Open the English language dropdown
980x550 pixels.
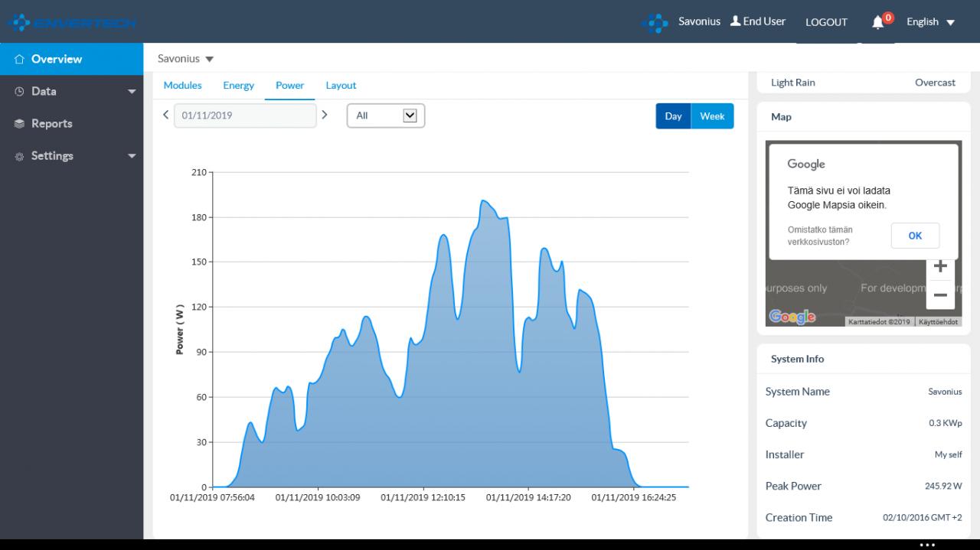pyautogui.click(x=931, y=22)
